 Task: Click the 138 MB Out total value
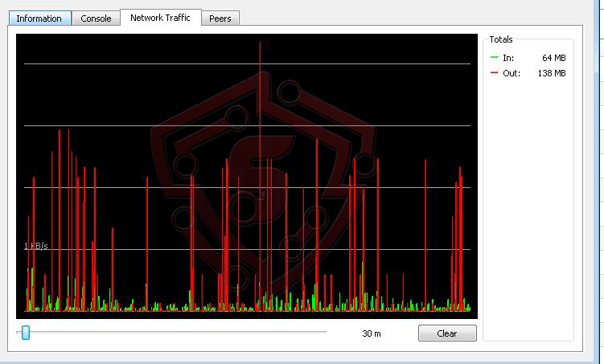point(552,73)
